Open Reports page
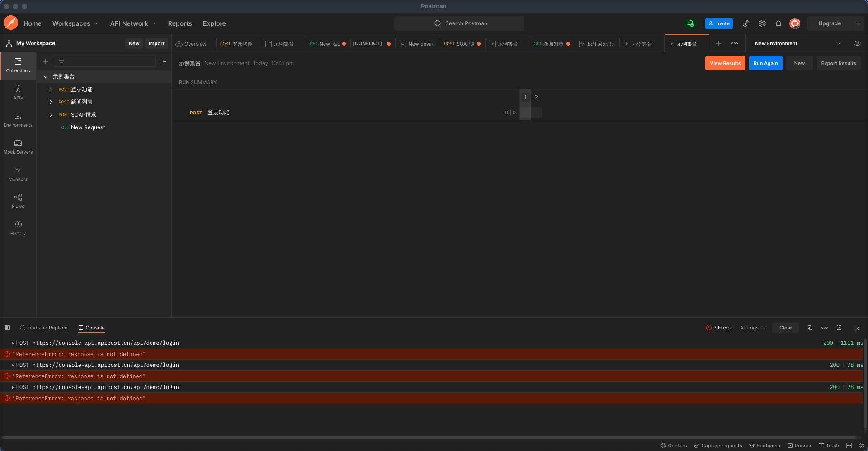Image resolution: width=868 pixels, height=451 pixels. click(x=180, y=23)
